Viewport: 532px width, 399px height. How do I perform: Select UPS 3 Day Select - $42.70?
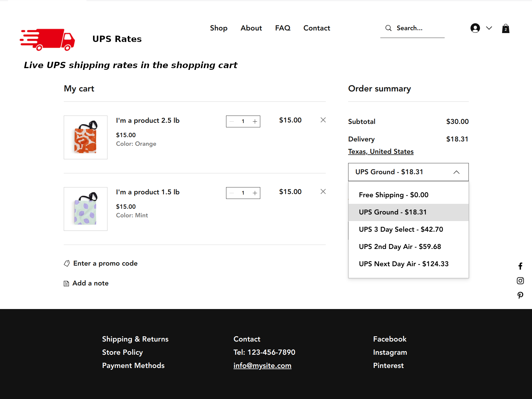(408, 229)
